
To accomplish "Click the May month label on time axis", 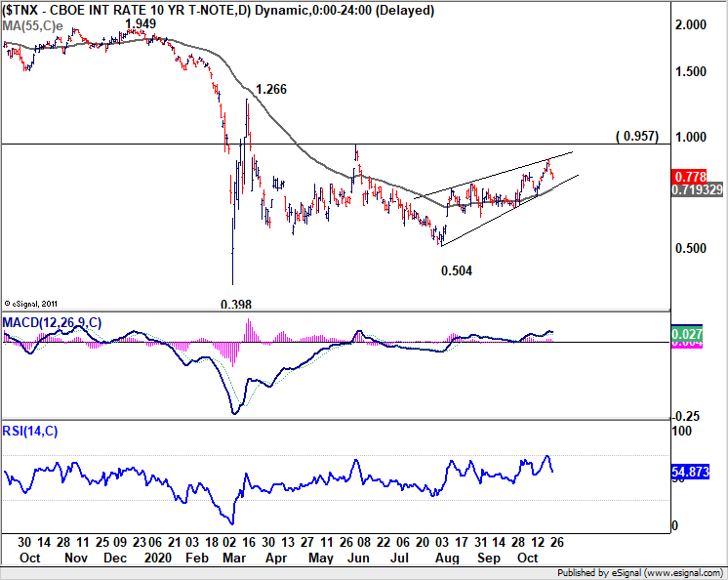I will pos(321,558).
